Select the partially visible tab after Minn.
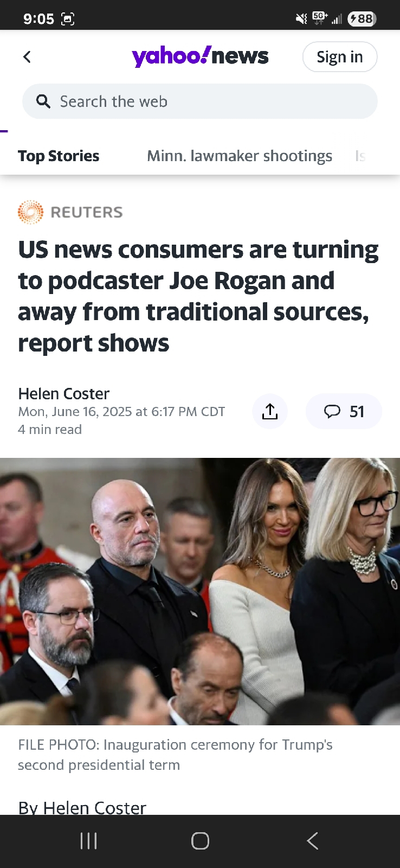 click(x=360, y=156)
